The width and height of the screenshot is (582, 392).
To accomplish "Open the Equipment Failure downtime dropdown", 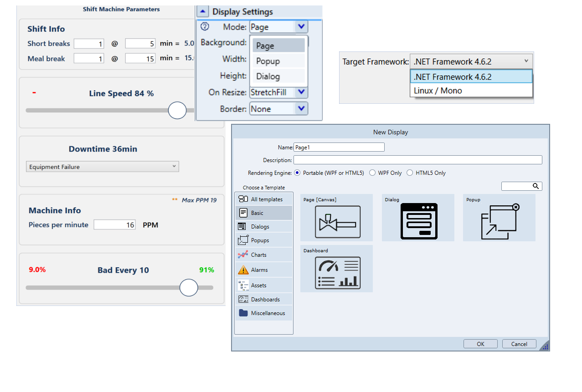I will point(103,167).
